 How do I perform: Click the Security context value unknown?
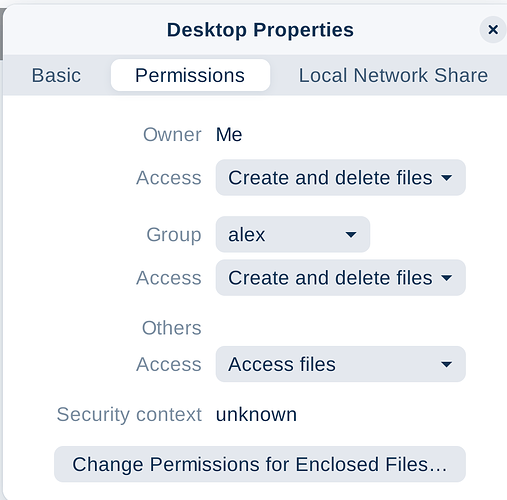click(256, 414)
